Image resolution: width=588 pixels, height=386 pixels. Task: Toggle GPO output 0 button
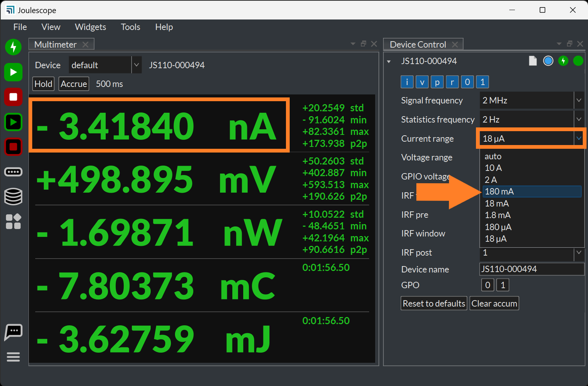pyautogui.click(x=488, y=285)
